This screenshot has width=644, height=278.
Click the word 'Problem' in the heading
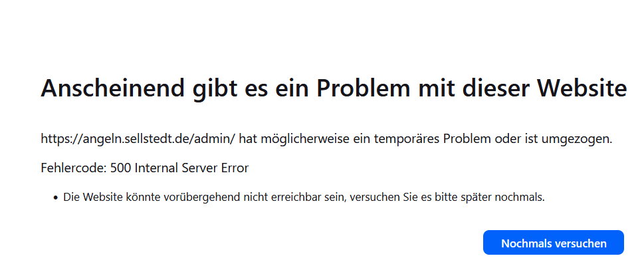[x=364, y=88]
